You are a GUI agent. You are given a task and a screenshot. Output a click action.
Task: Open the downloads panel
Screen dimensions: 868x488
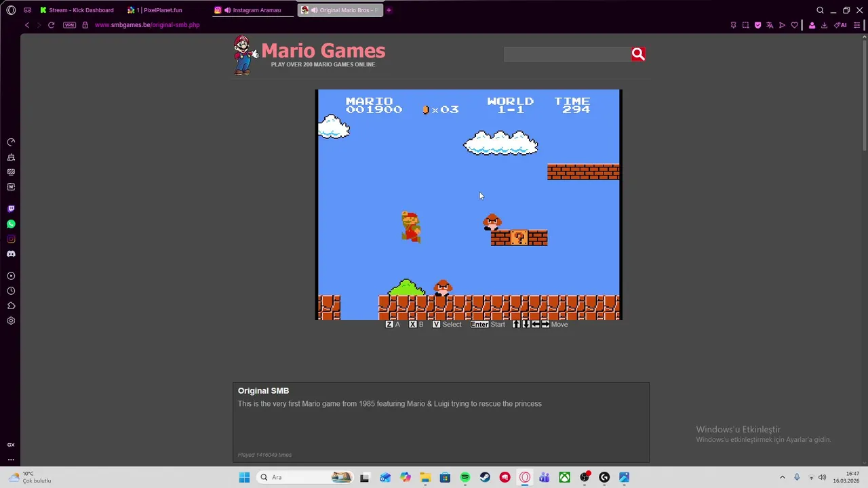(824, 25)
